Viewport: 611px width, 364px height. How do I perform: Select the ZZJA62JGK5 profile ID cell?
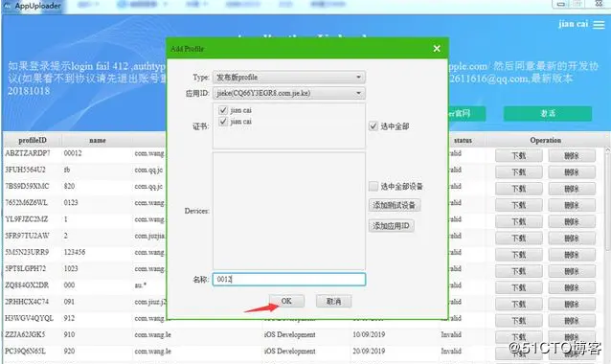[x=25, y=334]
